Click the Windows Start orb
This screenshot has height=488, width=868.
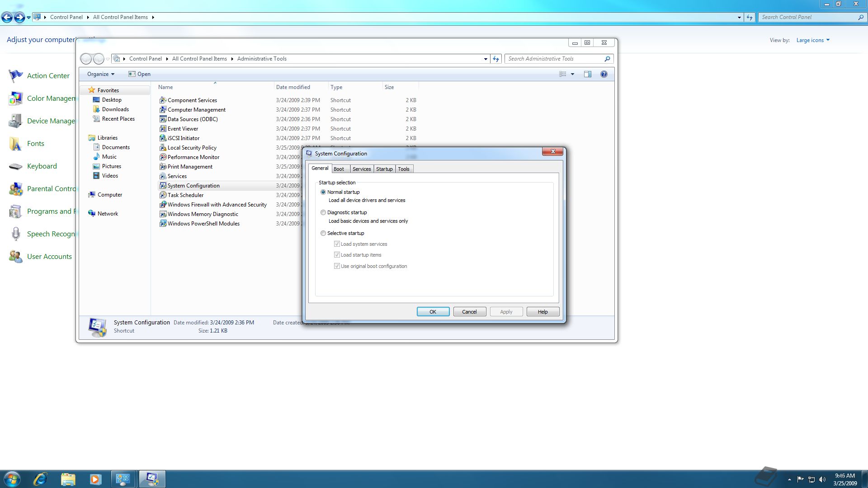12,479
